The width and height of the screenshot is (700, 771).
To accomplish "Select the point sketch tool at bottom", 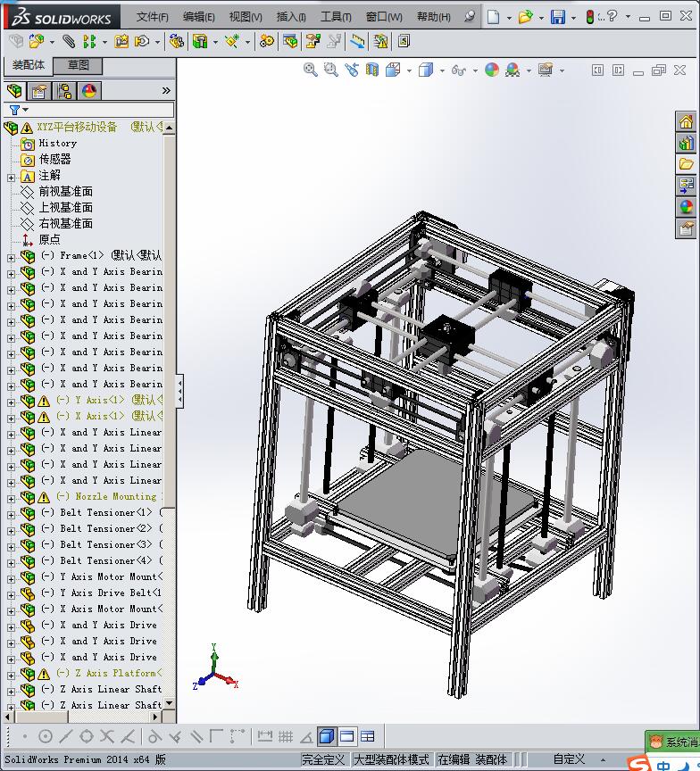I will point(25,736).
